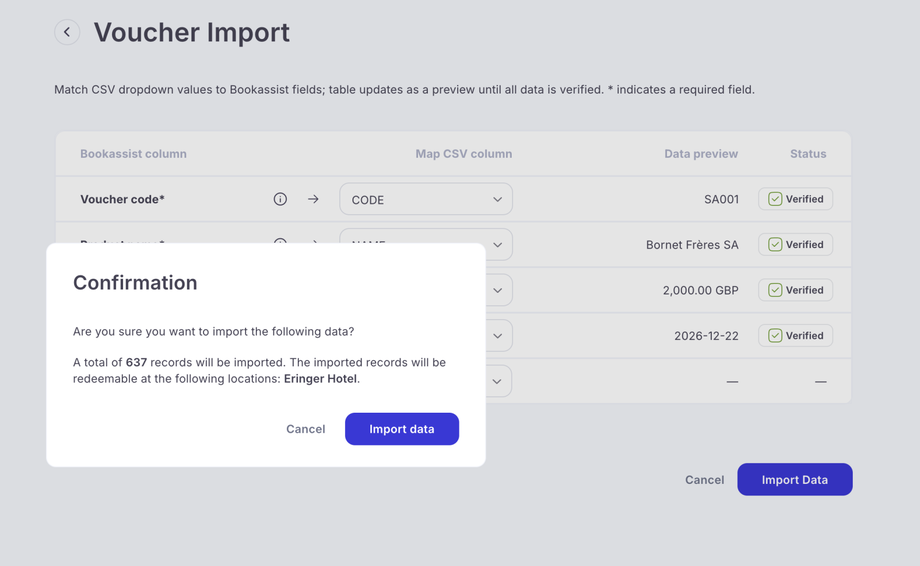Open the third row's CSV dropdown chevron
Viewport: 920px width, 566px height.
(497, 290)
